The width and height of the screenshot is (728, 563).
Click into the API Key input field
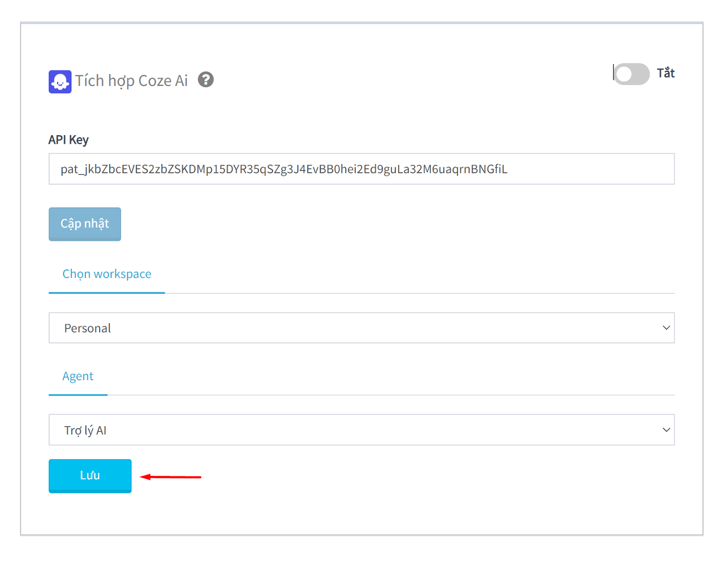point(362,169)
